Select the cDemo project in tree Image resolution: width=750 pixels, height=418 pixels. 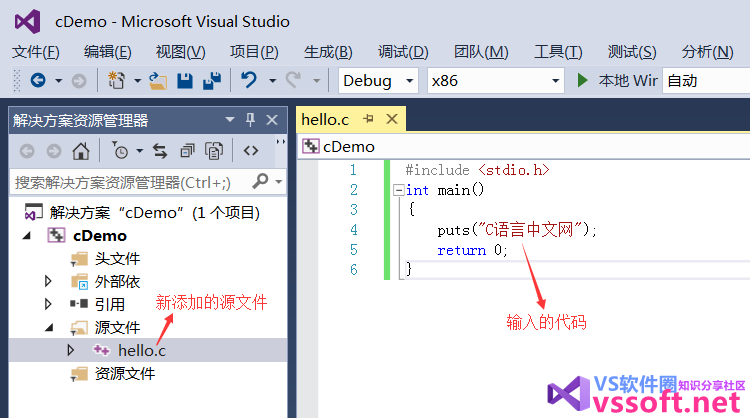pos(99,236)
